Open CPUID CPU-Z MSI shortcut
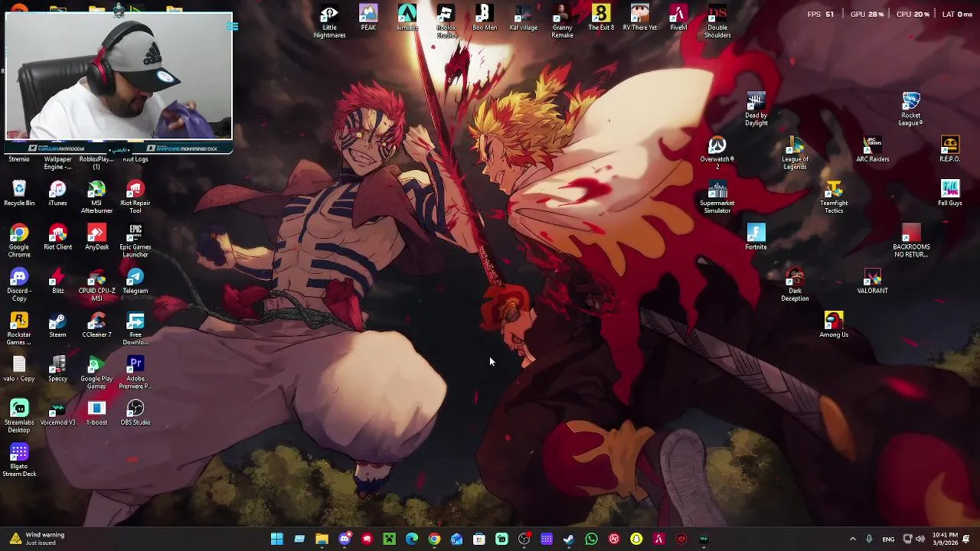Screen dimensions: 980x551 pos(96,285)
